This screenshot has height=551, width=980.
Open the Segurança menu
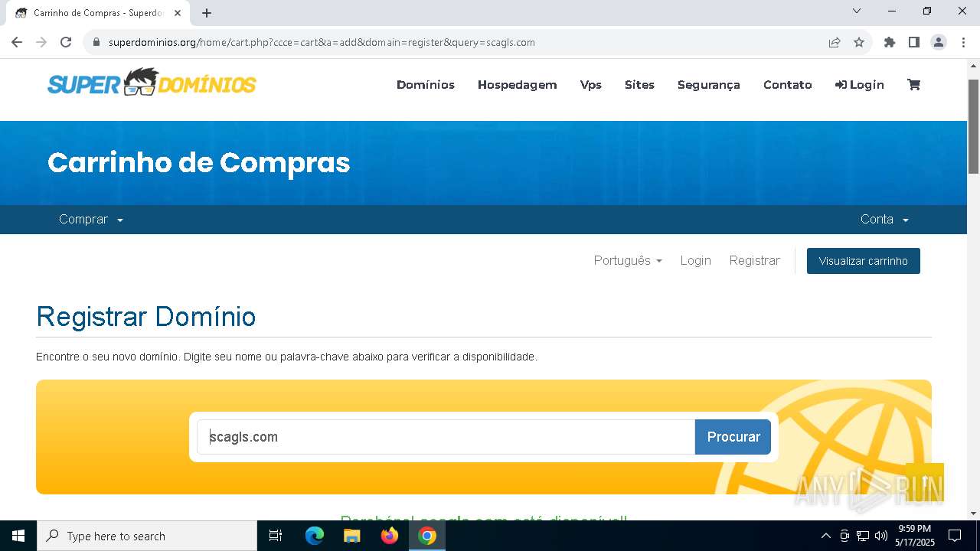click(x=709, y=85)
